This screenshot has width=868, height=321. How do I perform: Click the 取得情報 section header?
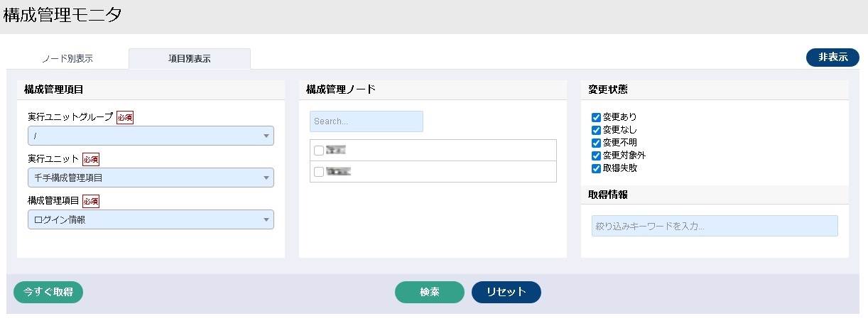(715, 195)
